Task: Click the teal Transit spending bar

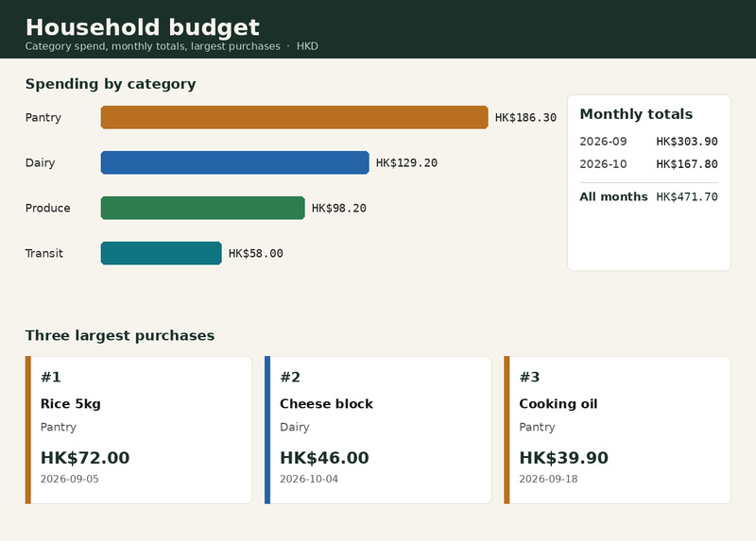Action: point(161,253)
